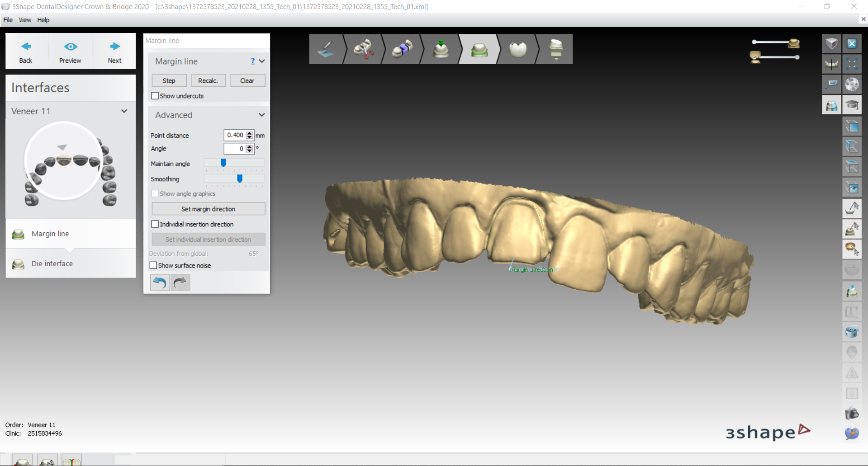Click Set margin direction button

pos(209,209)
